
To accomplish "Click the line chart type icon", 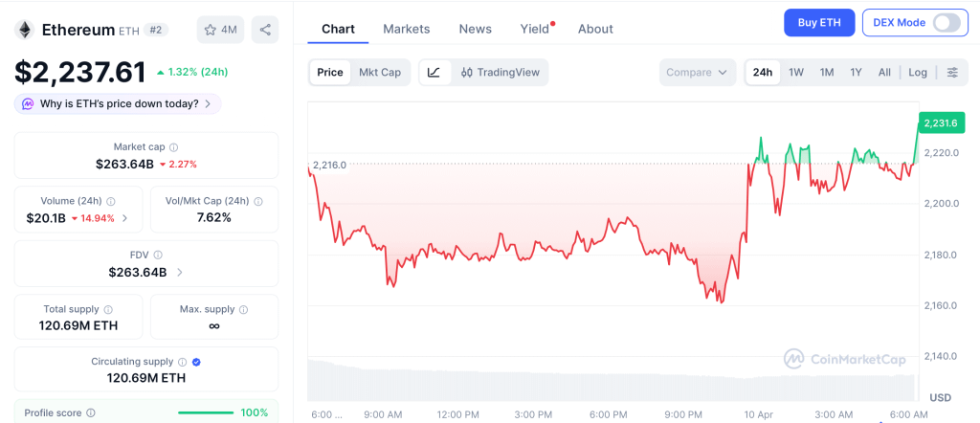I will pos(434,73).
